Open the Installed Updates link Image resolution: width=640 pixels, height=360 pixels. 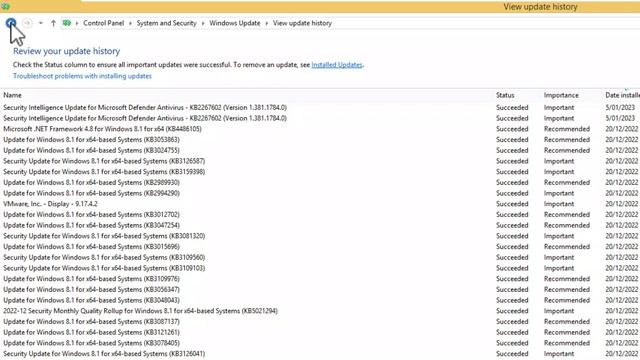pyautogui.click(x=337, y=64)
